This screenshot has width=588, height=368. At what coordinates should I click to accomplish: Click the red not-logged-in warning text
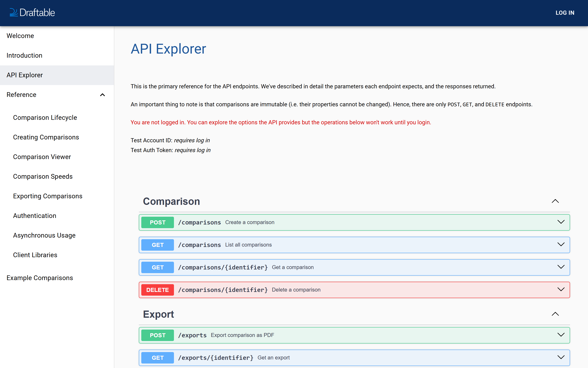[281, 122]
